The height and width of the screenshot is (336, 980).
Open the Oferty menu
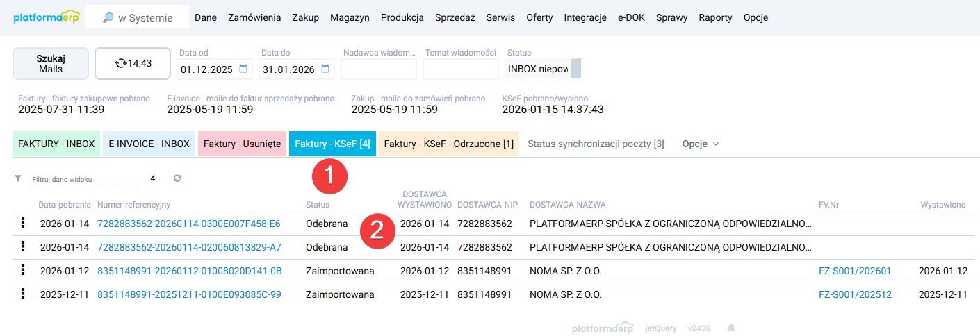click(x=540, y=18)
